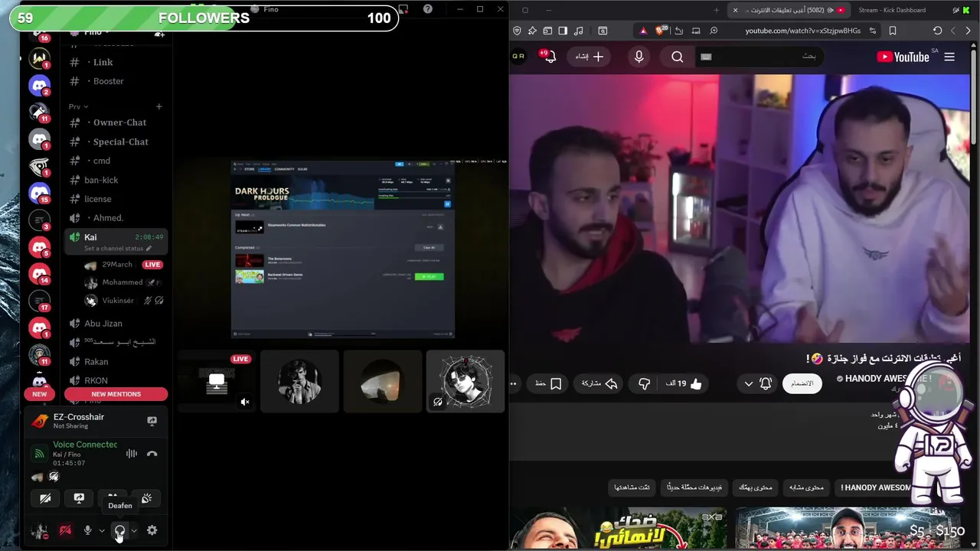Click user Mohammed in Kai channel
Screen dimensions: 980x551
click(x=122, y=282)
